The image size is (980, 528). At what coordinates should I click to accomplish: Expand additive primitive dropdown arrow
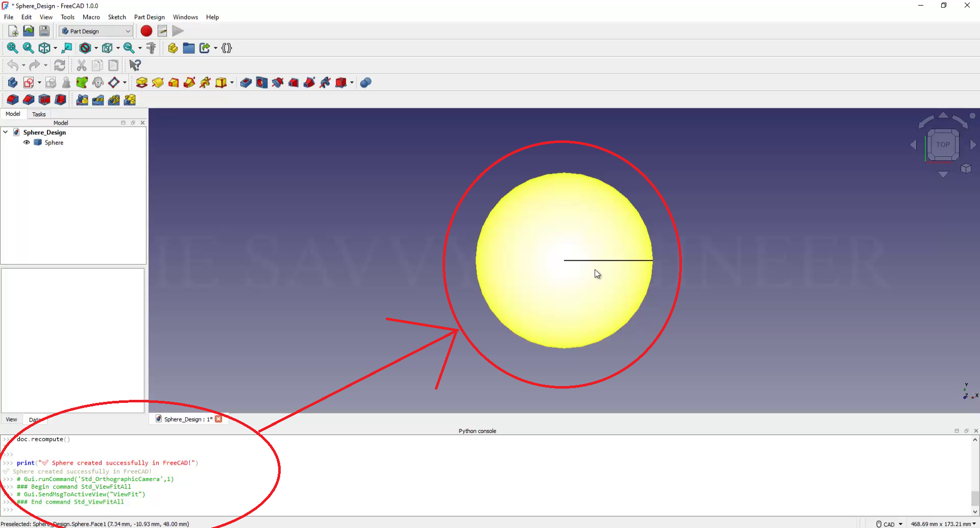(232, 83)
